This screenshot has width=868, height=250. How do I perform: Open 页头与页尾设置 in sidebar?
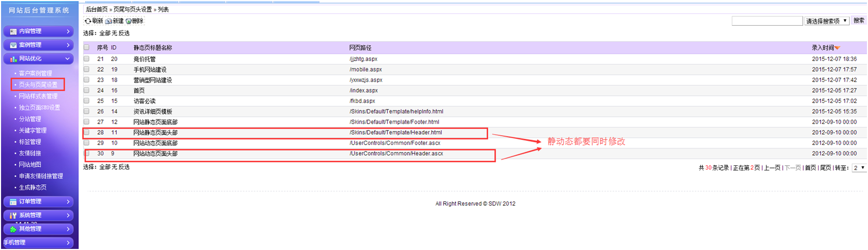(x=38, y=85)
